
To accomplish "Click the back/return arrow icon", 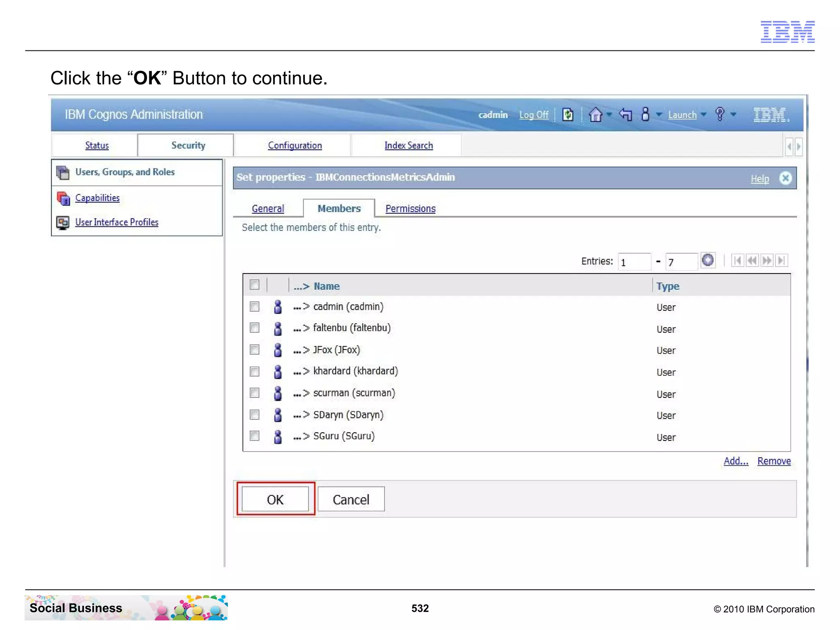I will [625, 114].
